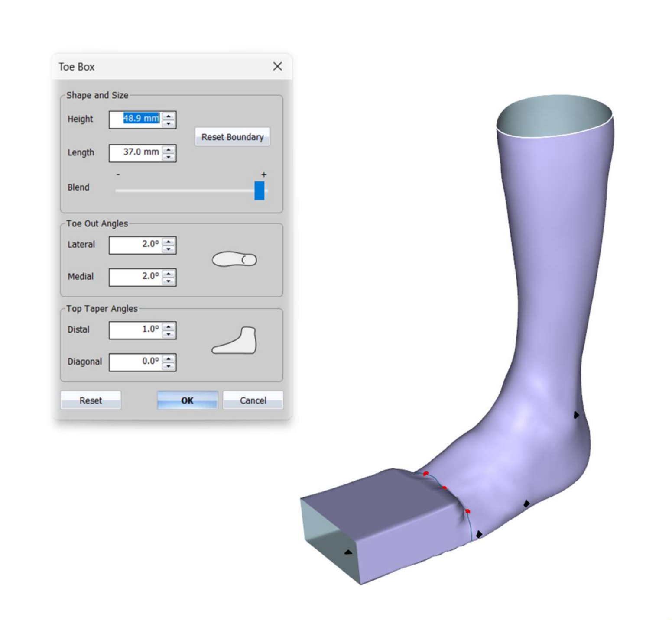
Task: Confirm changes with the OK button
Action: pos(187,400)
